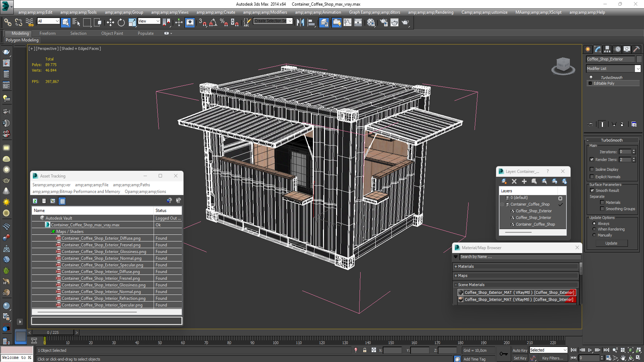Enable Separate by Materials checkbox
The height and width of the screenshot is (362, 644).
coord(602,202)
